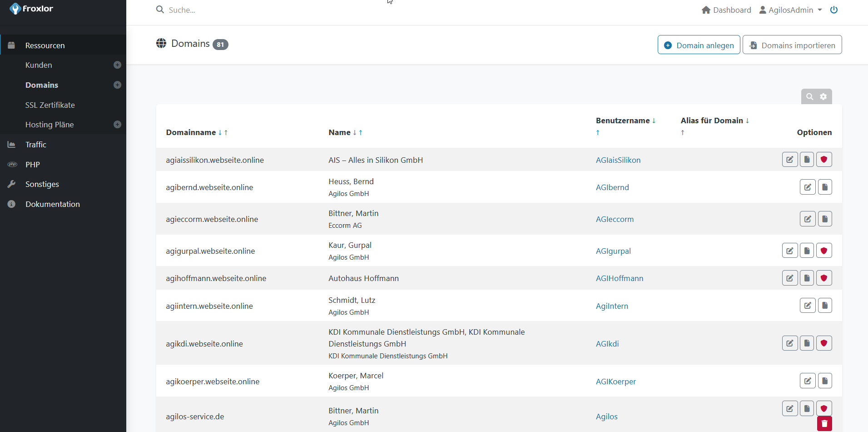The image size is (868, 432).
Task: Click the agiintern.webseite.online domain text
Action: point(209,306)
